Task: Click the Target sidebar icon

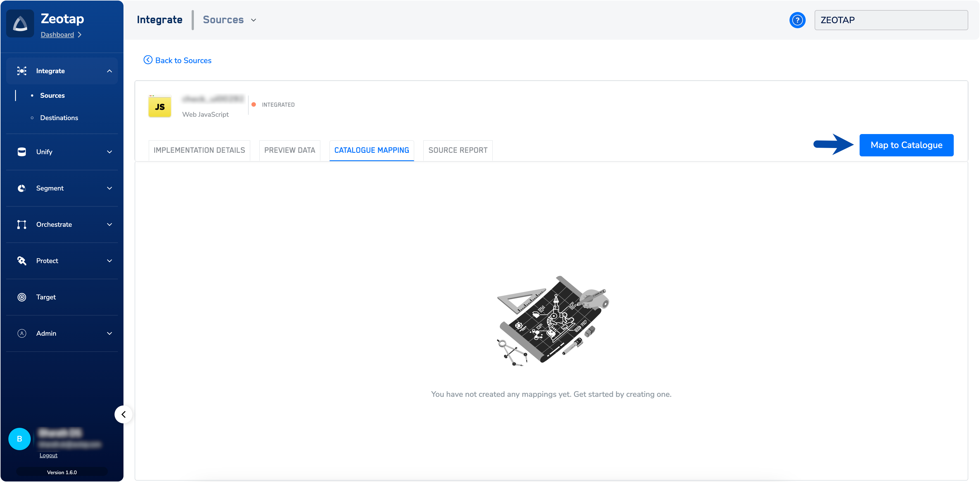Action: click(22, 297)
